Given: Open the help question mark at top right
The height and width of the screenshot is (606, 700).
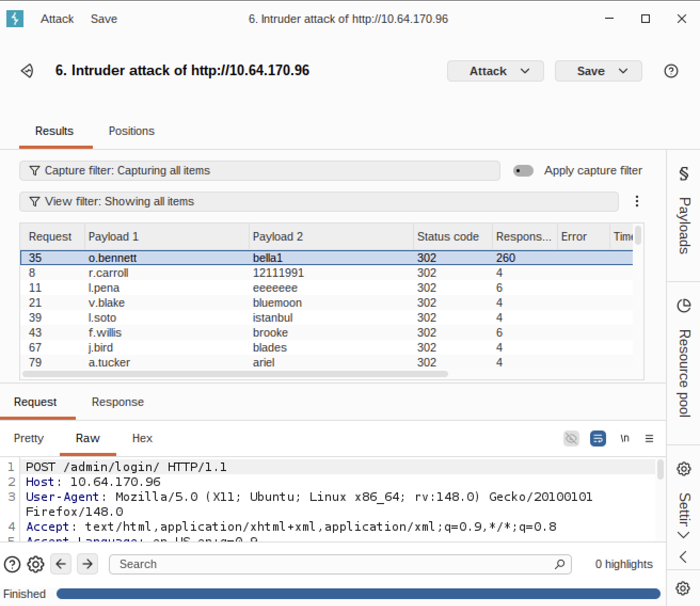Looking at the screenshot, I should tap(671, 71).
